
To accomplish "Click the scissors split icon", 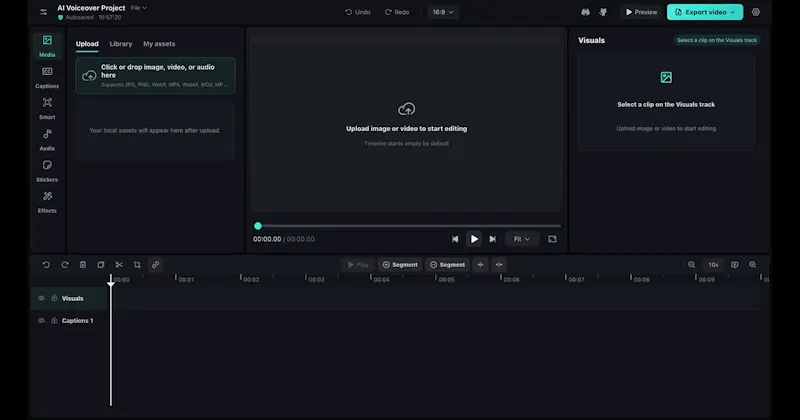I will 119,264.
